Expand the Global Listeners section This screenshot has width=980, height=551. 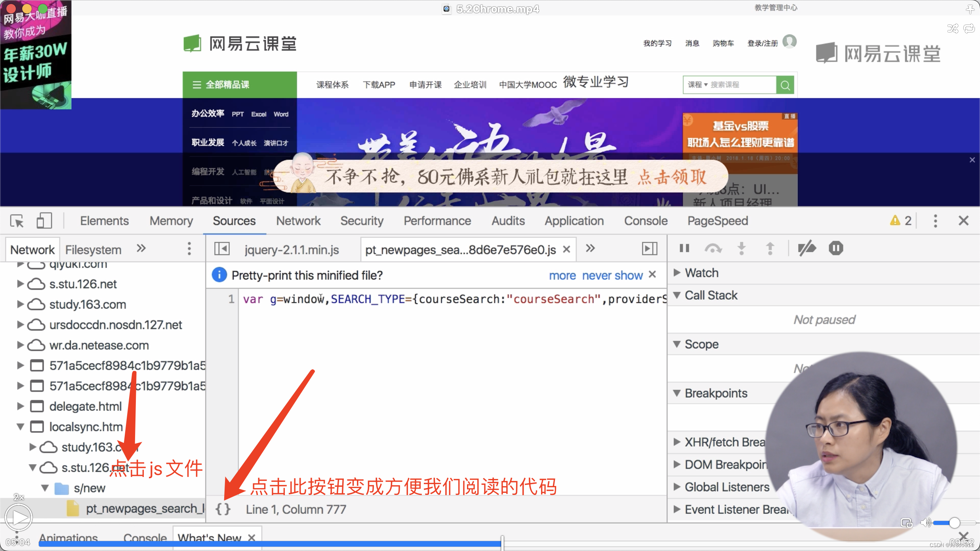(677, 487)
